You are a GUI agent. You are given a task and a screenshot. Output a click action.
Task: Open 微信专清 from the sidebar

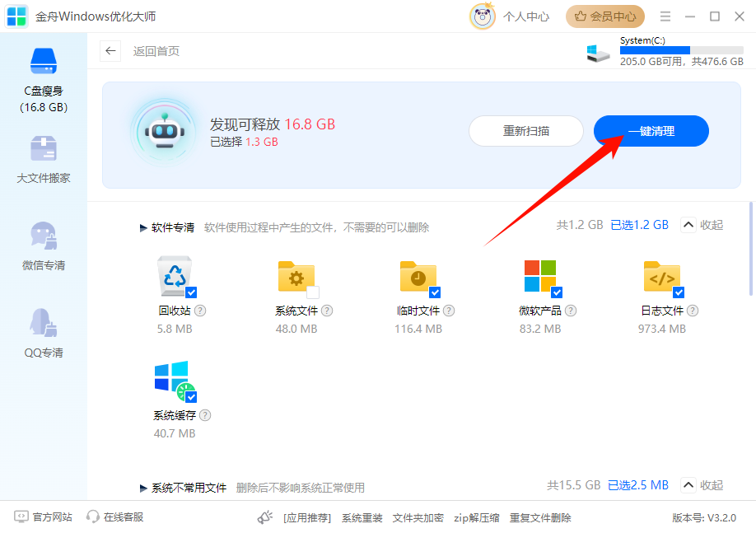coord(43,247)
